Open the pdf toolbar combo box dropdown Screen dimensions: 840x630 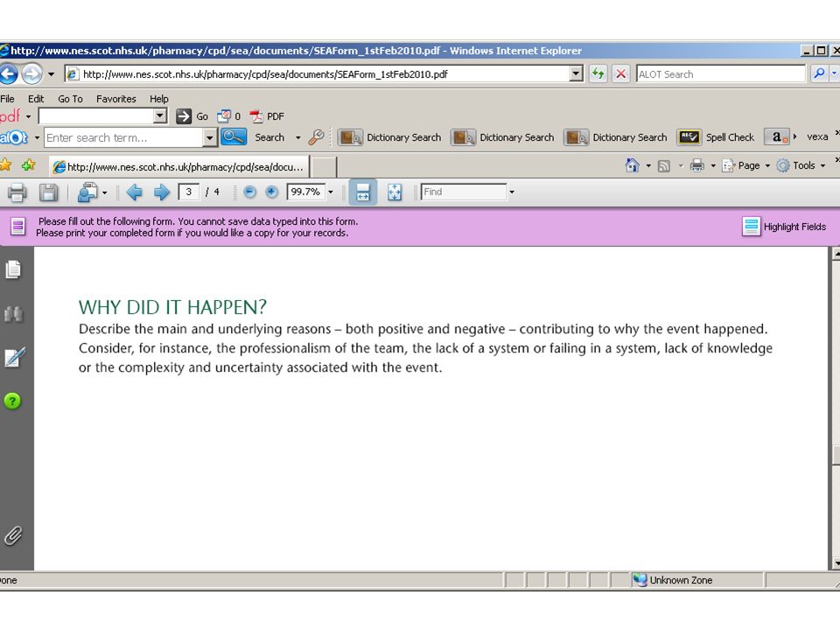159,115
